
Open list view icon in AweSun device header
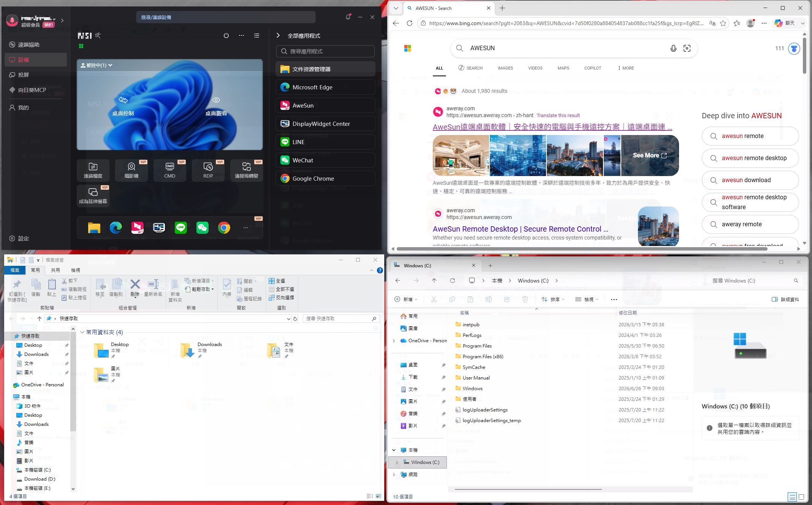click(x=256, y=35)
